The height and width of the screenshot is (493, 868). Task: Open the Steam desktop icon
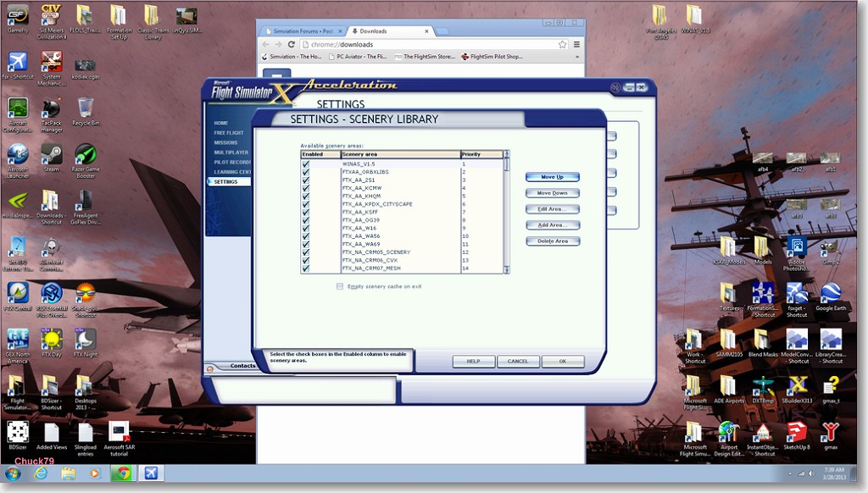point(51,155)
